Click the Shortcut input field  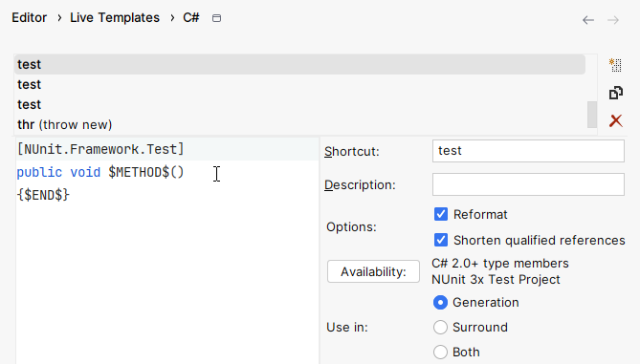[528, 151]
